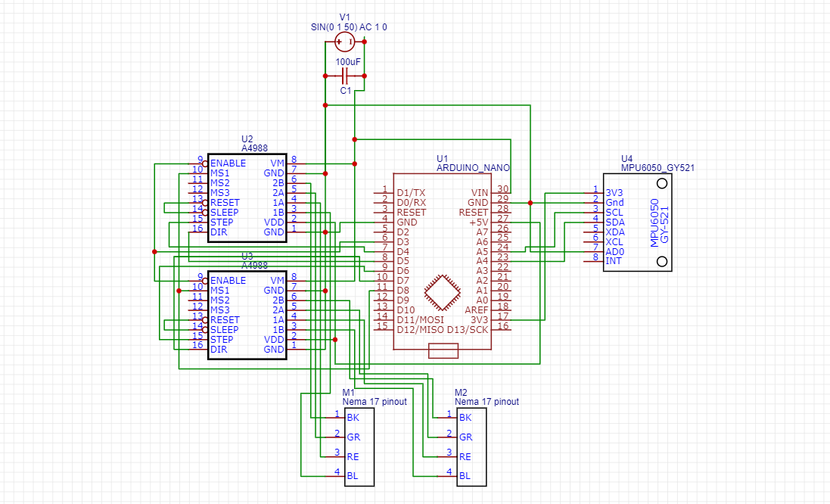Screen dimensions: 830x504
Task: Click the DIR pin on U3 A4988
Action: 219,349
